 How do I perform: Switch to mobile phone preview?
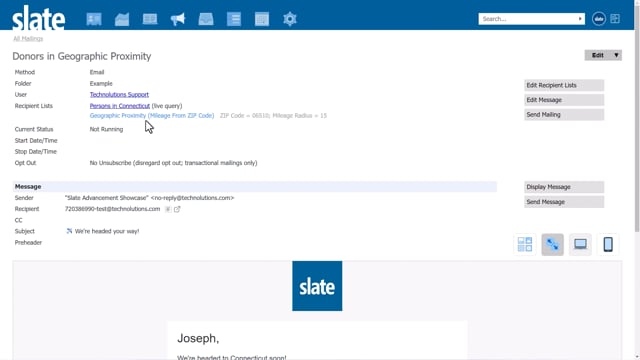[608, 244]
